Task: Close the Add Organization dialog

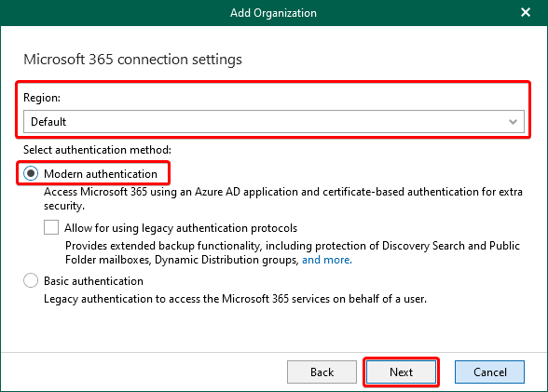Action: (526, 12)
